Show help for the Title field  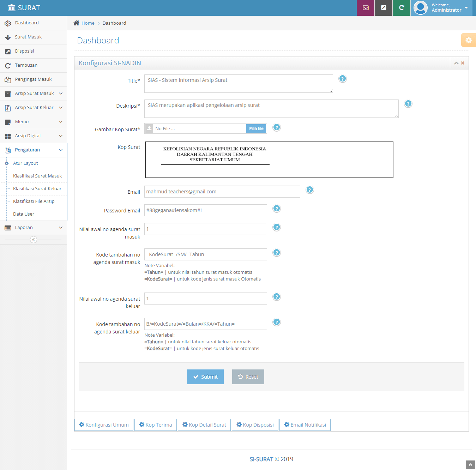click(342, 79)
